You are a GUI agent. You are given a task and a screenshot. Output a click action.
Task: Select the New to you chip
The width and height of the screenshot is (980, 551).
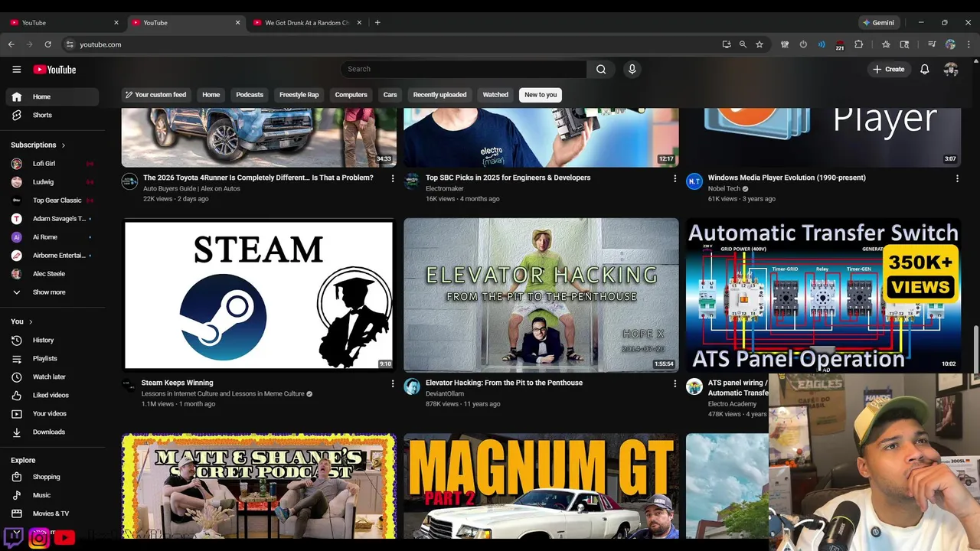[541, 95]
